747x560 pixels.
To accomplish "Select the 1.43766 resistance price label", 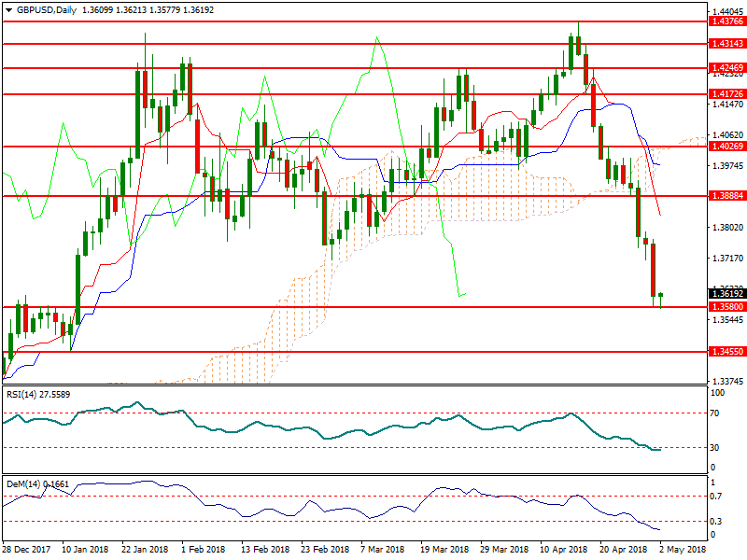I will point(726,21).
